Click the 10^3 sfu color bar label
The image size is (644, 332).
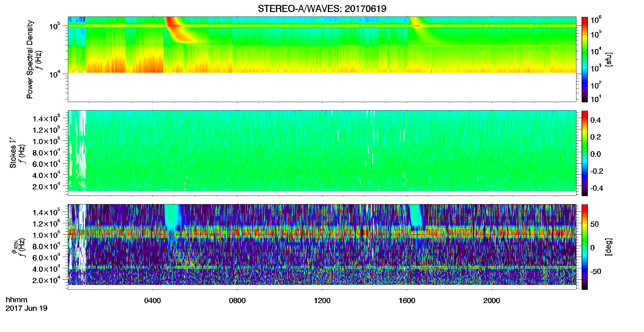[596, 68]
